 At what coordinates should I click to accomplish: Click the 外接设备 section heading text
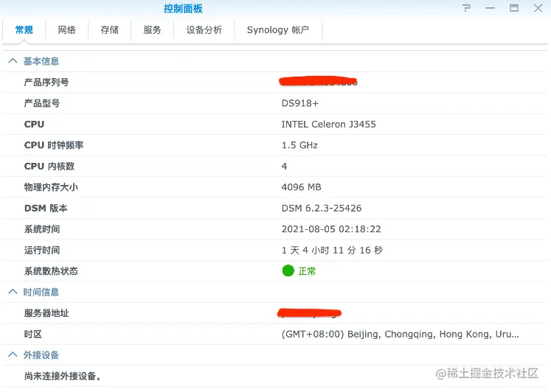click(41, 355)
